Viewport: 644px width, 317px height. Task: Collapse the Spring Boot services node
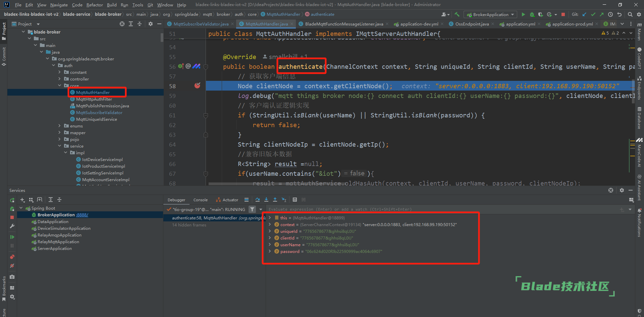[21, 208]
